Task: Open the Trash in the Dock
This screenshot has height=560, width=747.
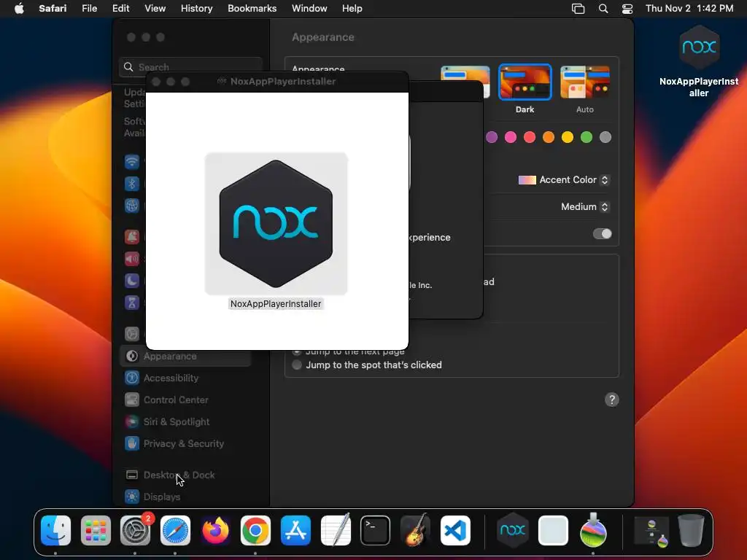Action: (692, 531)
